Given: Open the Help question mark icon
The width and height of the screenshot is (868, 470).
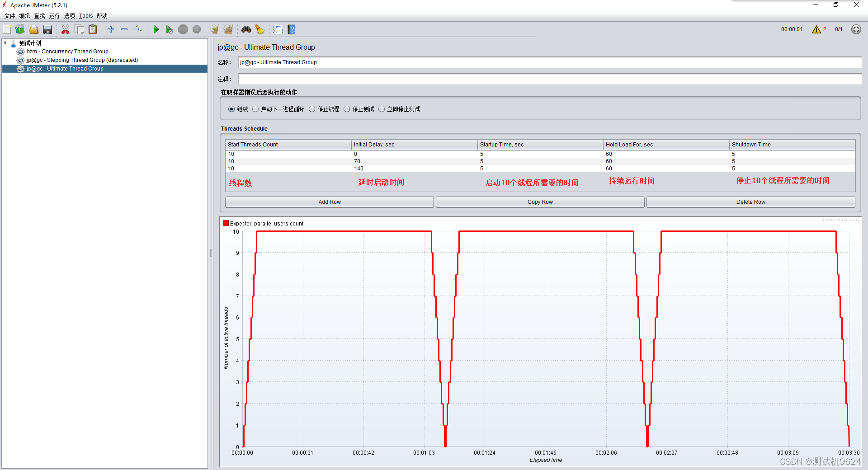Looking at the screenshot, I should 292,29.
